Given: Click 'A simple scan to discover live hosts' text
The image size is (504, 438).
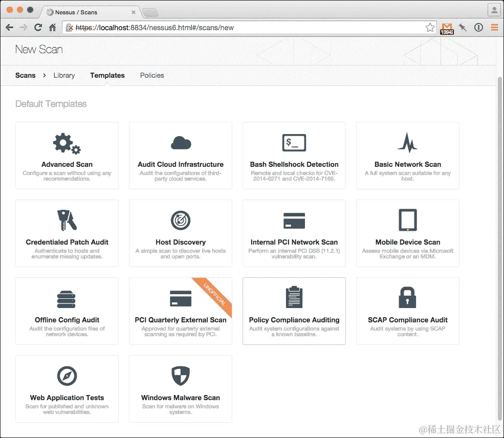Looking at the screenshot, I should click(x=181, y=251).
